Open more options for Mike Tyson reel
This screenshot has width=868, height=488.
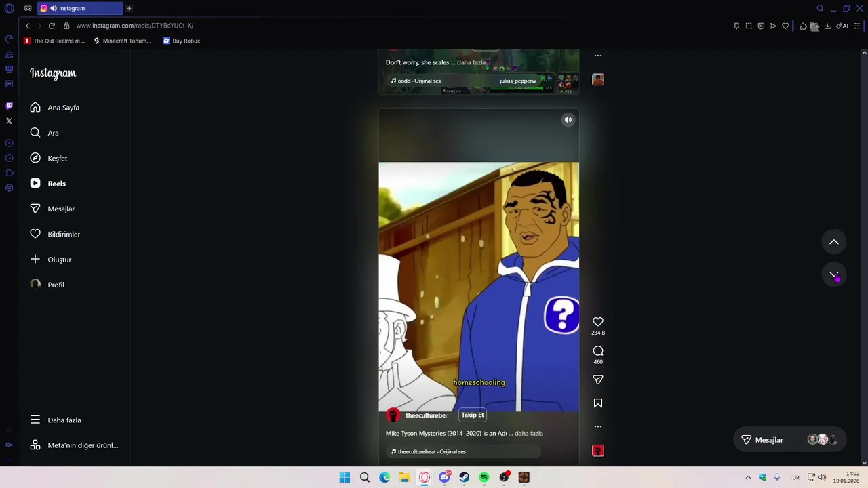click(598, 426)
